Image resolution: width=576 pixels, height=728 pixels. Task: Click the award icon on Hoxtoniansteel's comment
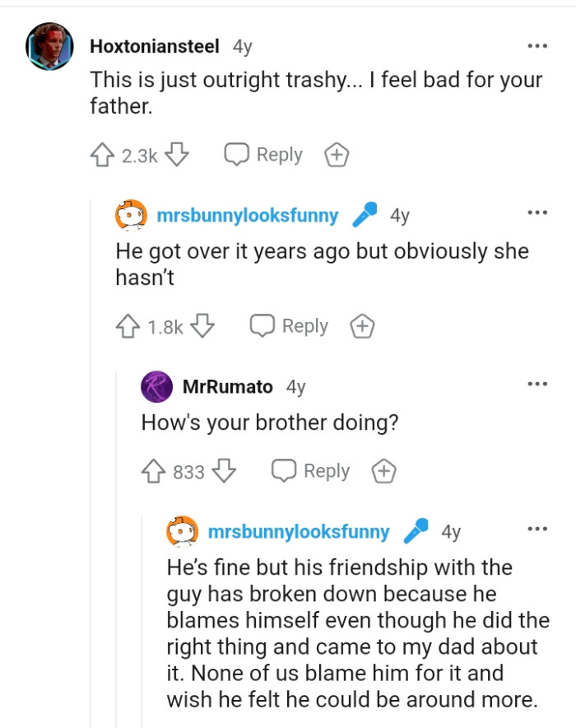point(337,154)
